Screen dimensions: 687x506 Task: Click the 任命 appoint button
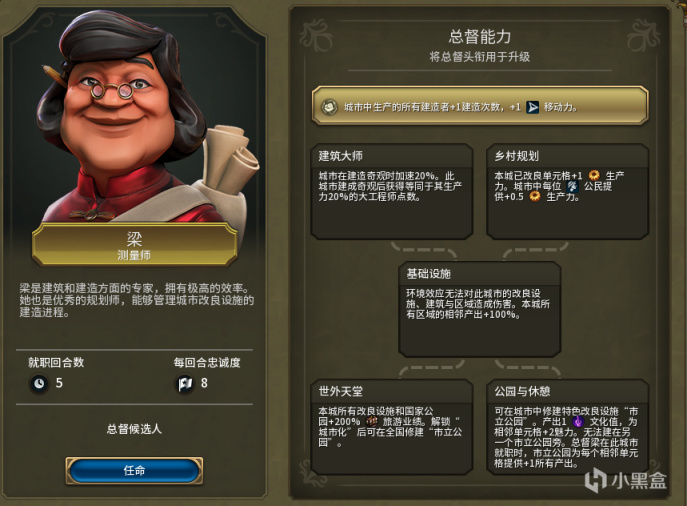(x=134, y=471)
